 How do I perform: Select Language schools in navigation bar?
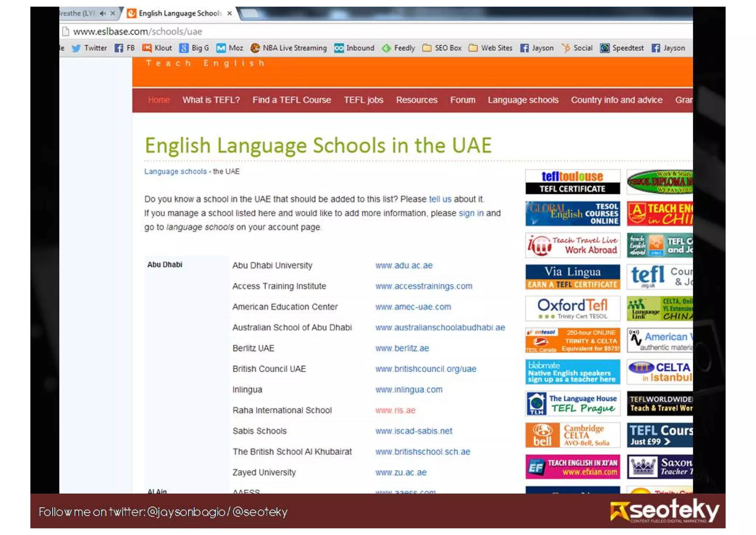pos(523,100)
